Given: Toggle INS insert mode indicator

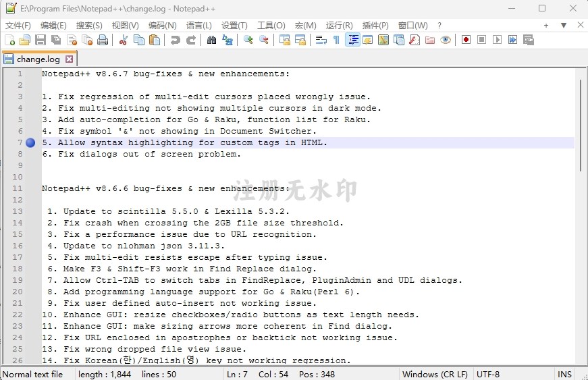Looking at the screenshot, I should (564, 374).
